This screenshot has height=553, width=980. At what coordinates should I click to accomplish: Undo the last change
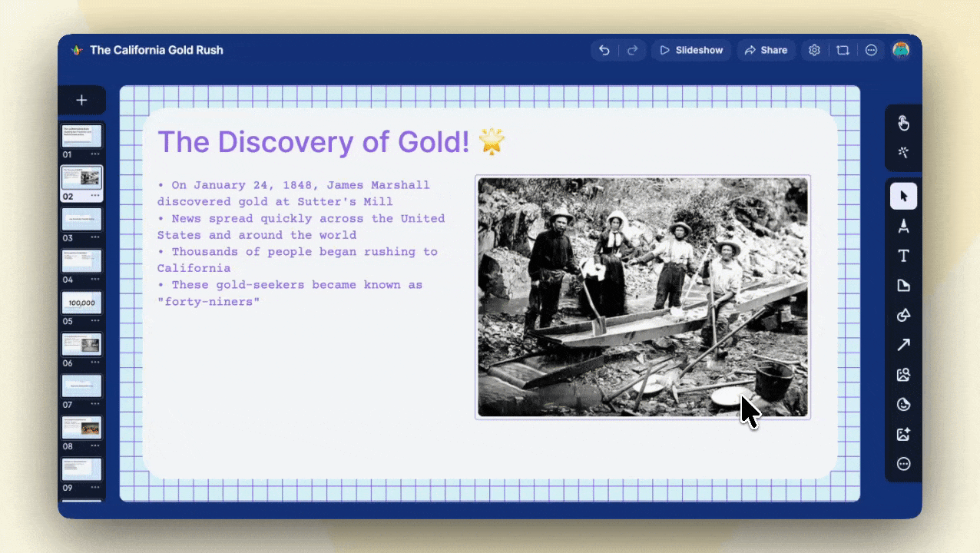coord(604,50)
